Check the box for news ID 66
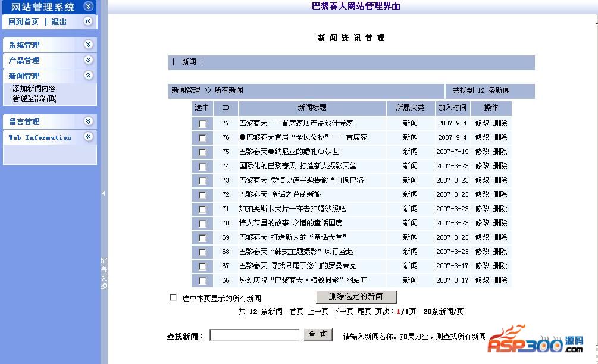598x364 pixels. 202,281
